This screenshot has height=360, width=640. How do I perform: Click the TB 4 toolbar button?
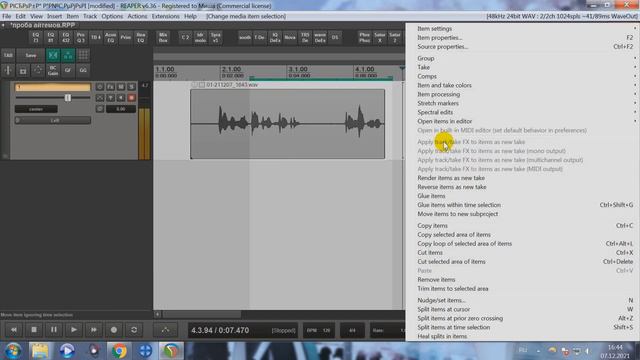tap(96, 38)
